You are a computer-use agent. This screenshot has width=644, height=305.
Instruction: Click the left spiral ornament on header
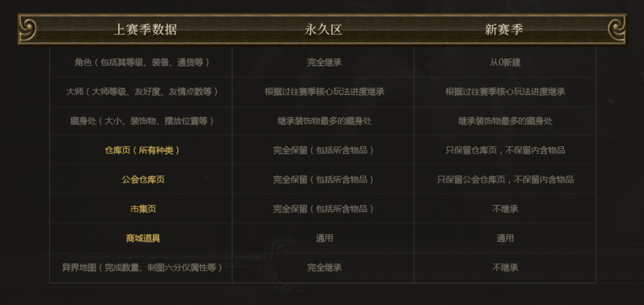28,29
